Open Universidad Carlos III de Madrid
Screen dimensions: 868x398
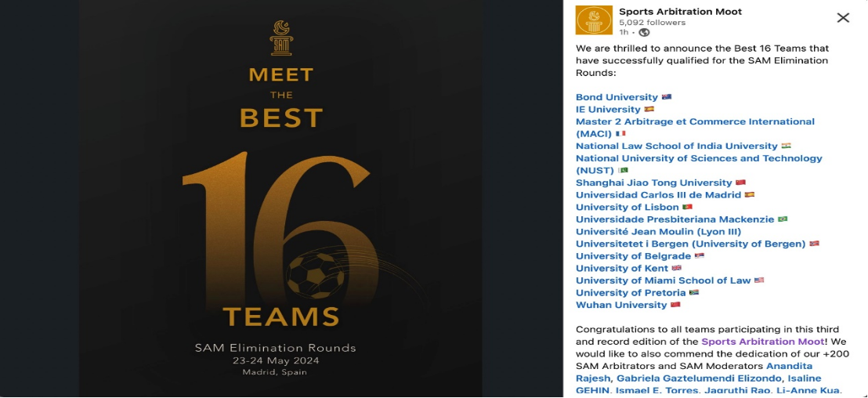click(658, 194)
